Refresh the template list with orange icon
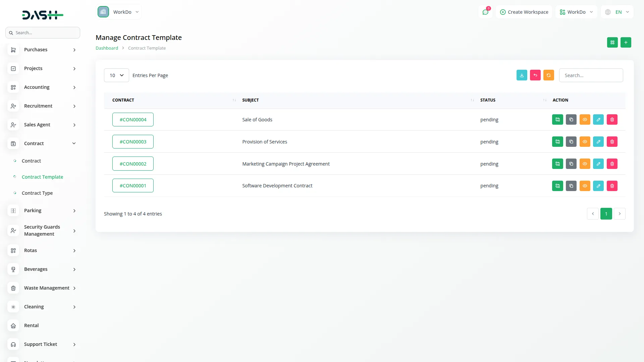The image size is (644, 362). 549,75
